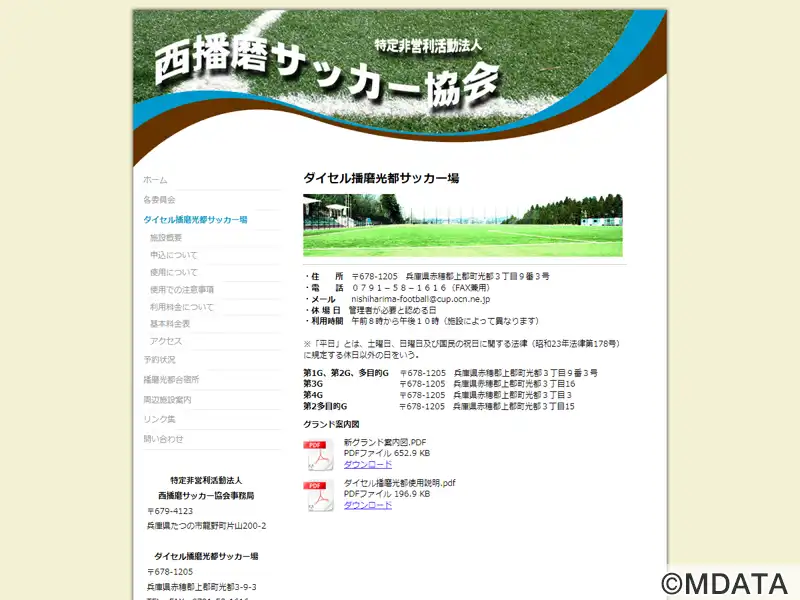
Task: Open the 問い合わせ page
Action: (x=163, y=439)
